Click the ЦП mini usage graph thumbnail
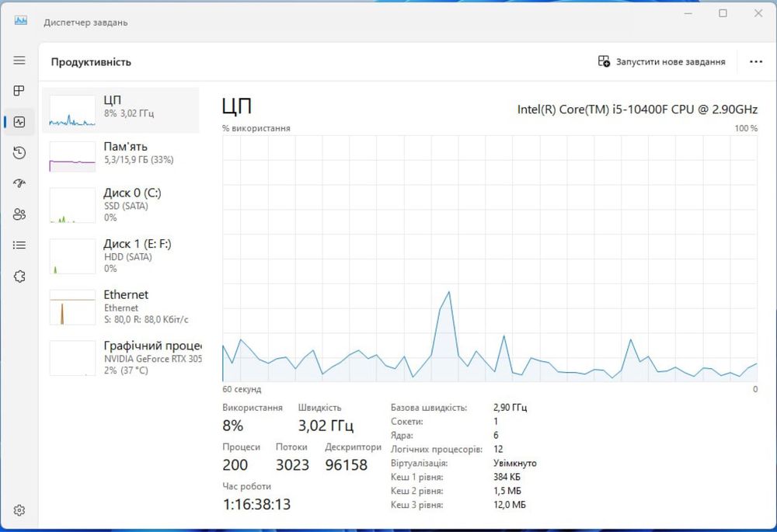 tap(72, 110)
